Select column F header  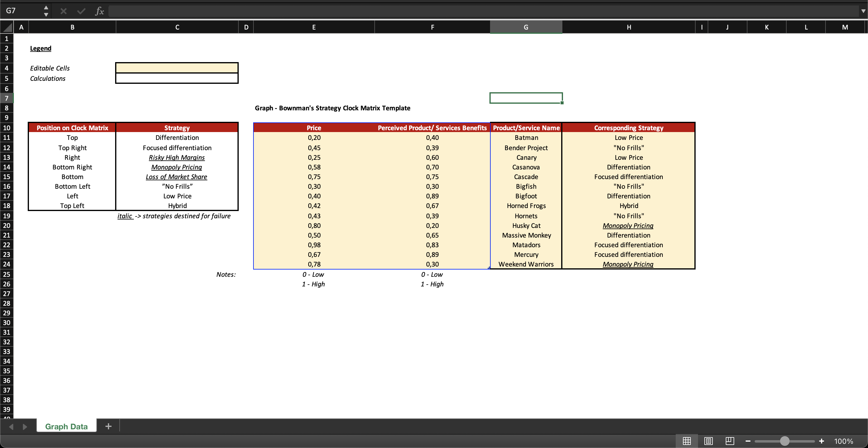[432, 27]
